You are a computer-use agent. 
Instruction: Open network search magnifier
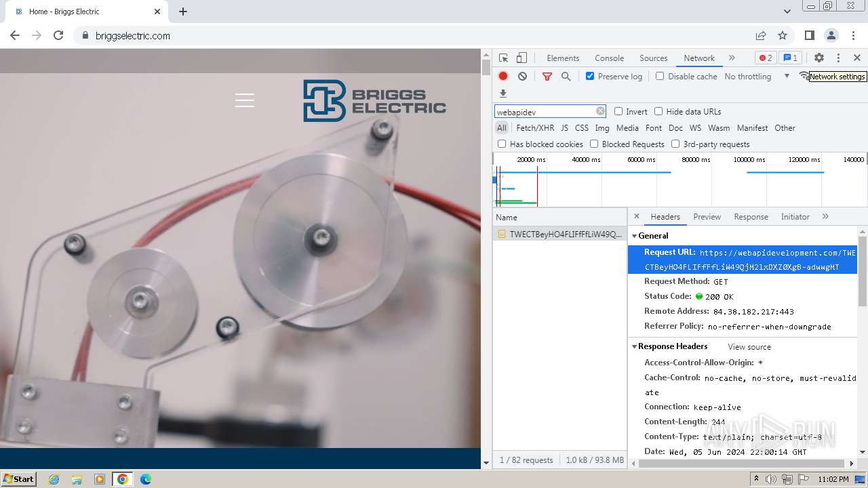[x=566, y=77]
